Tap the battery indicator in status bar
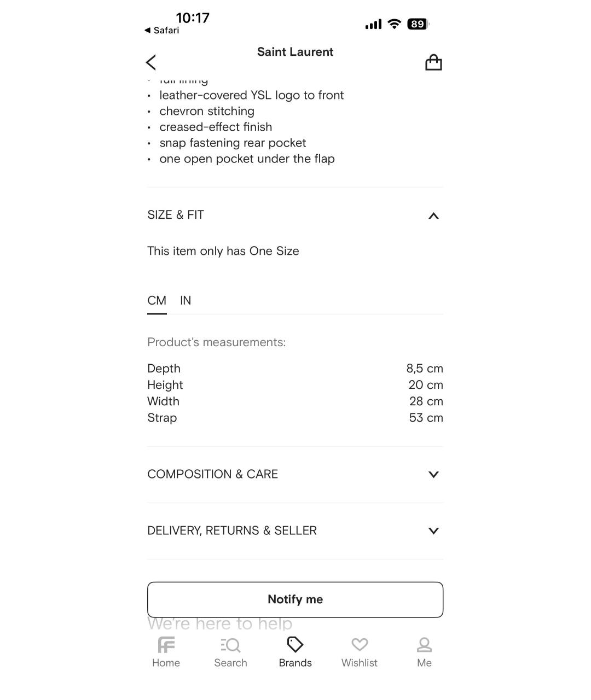Viewport: 591px width, 700px height. [418, 24]
